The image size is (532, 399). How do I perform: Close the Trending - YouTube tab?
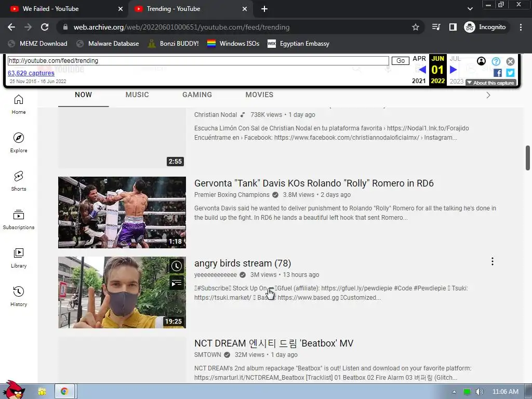click(245, 9)
